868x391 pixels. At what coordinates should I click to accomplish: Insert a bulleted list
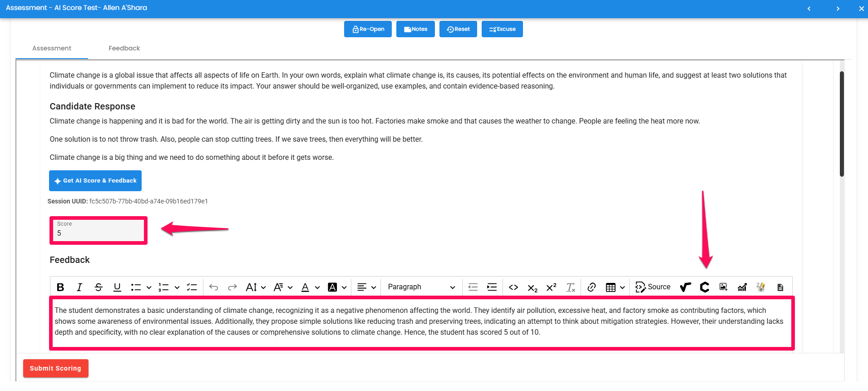click(x=136, y=287)
